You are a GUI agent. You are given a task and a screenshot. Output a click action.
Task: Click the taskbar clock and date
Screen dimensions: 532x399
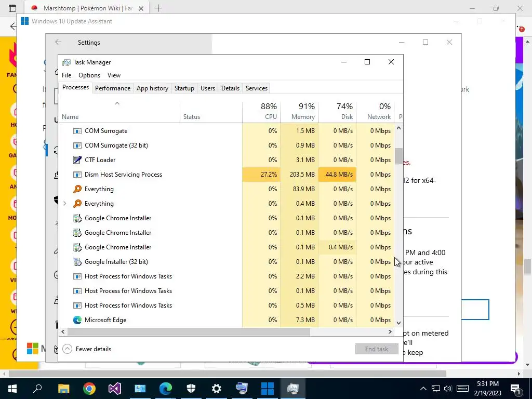pyautogui.click(x=487, y=389)
